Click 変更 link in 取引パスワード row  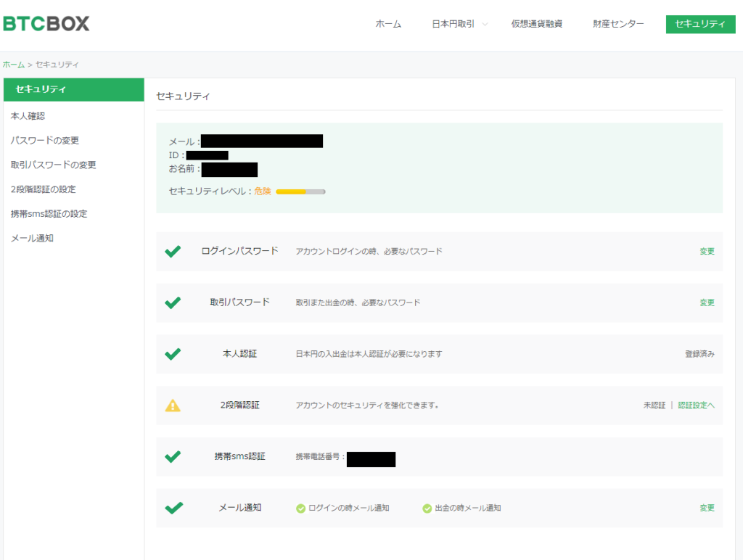[707, 302]
